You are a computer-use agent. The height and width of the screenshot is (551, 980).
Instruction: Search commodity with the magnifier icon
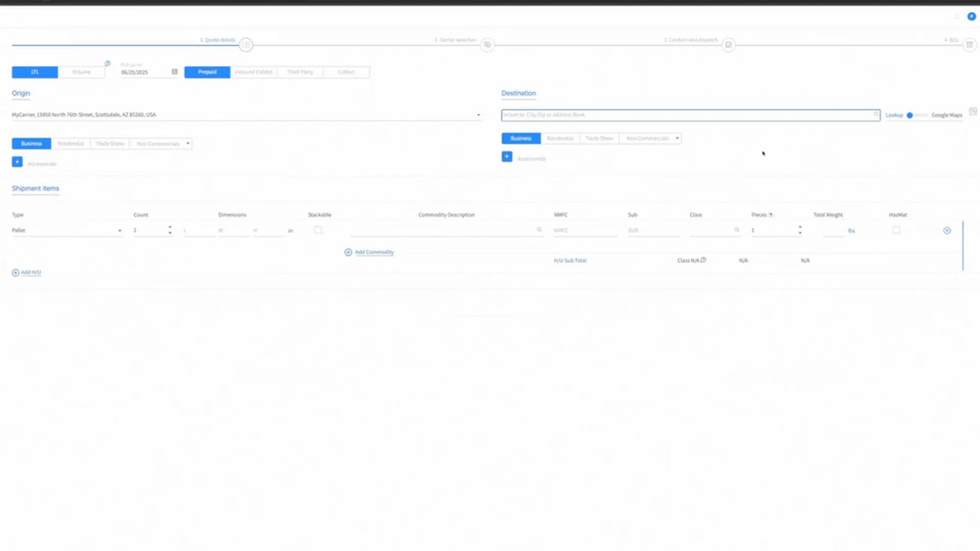point(539,230)
